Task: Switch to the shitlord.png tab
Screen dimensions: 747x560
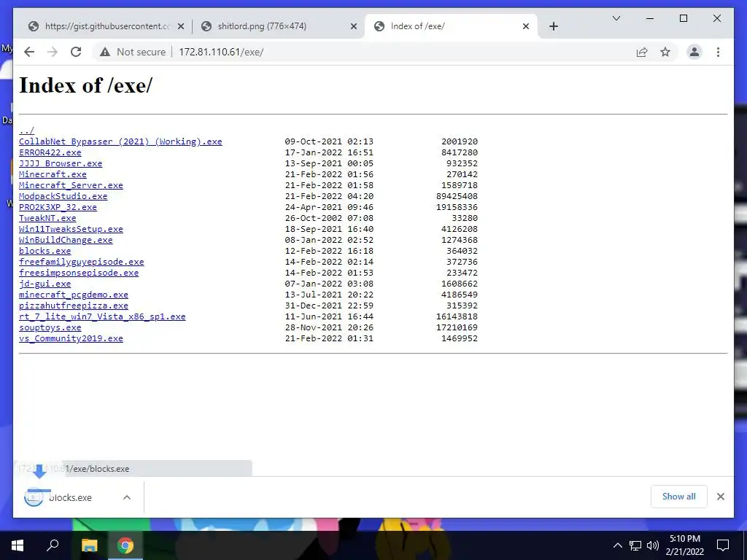Action: tap(278, 26)
